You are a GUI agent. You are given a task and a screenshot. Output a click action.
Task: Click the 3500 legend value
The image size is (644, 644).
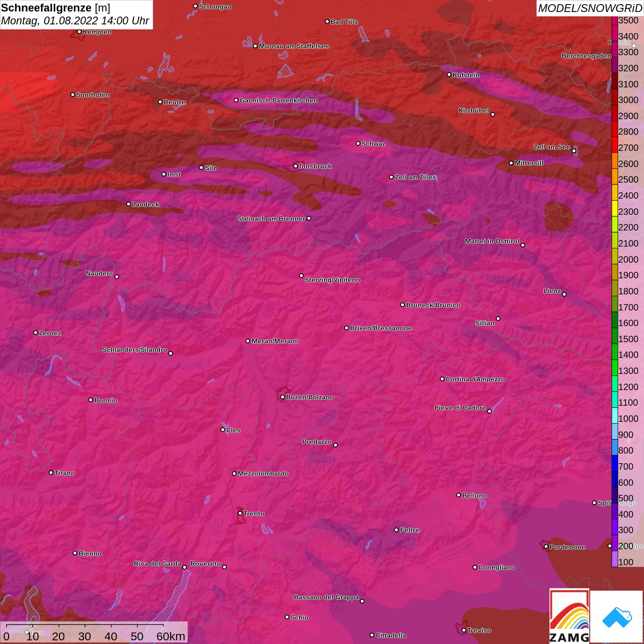pos(628,21)
